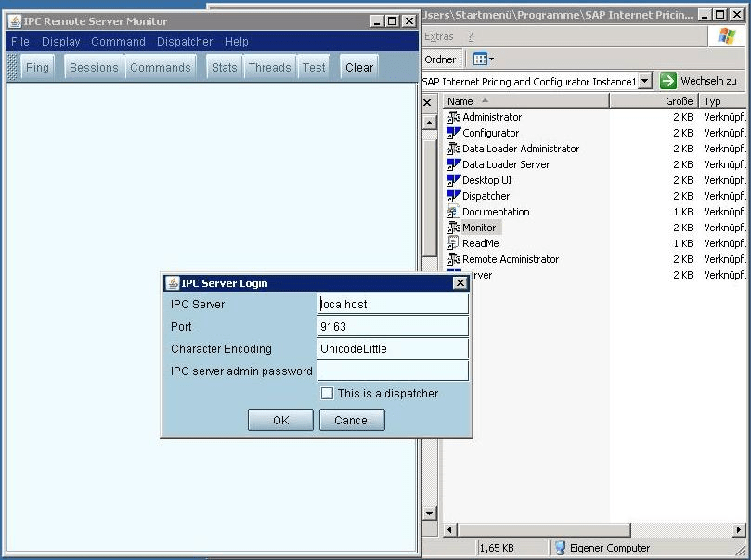
Task: Click the Cancel button in login dialog
Action: 352,420
